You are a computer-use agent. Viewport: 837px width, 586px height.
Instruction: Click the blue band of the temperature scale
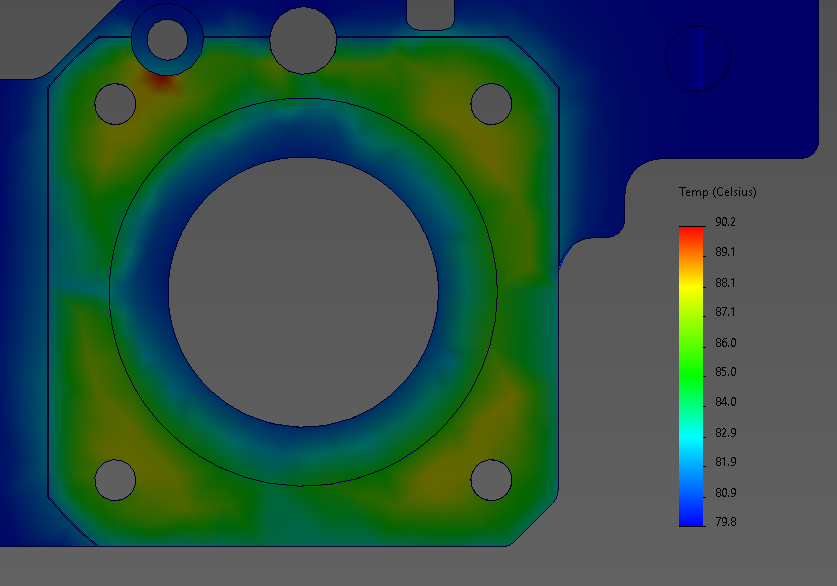tap(692, 510)
